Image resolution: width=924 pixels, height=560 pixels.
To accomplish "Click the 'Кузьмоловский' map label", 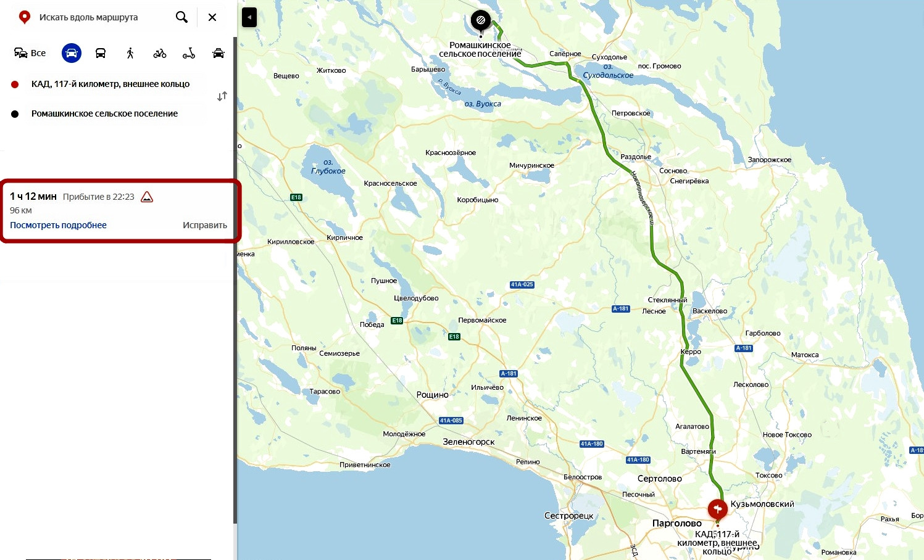I will (762, 504).
